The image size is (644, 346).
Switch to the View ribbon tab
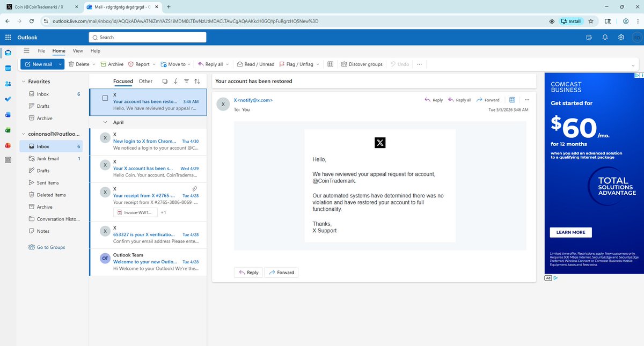coord(78,51)
